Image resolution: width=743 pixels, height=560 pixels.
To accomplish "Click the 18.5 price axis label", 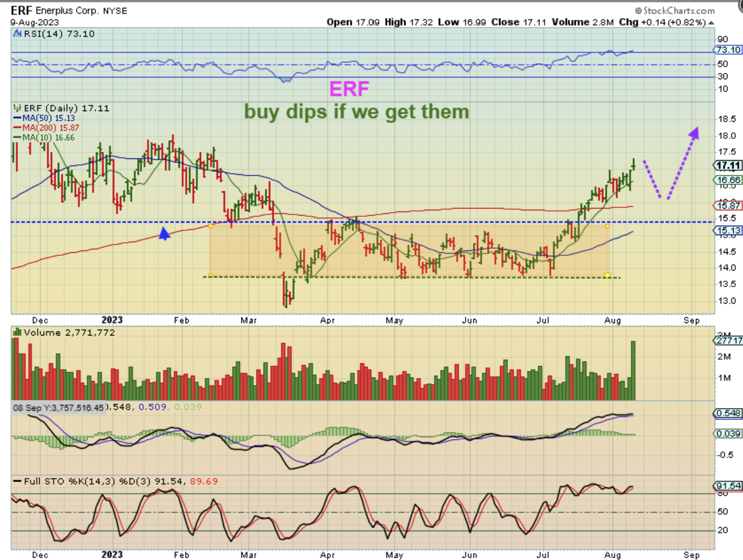I will [x=726, y=119].
